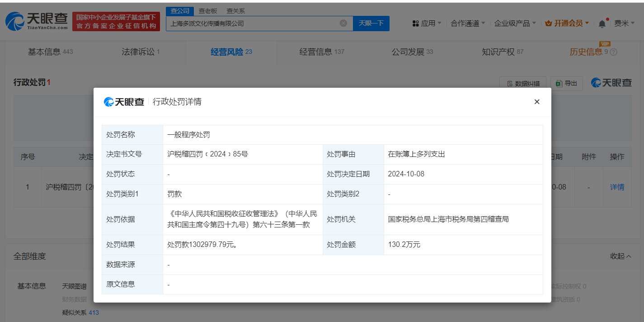The height and width of the screenshot is (322, 644).
Task: Click the 操作 column header
Action: [617, 157]
